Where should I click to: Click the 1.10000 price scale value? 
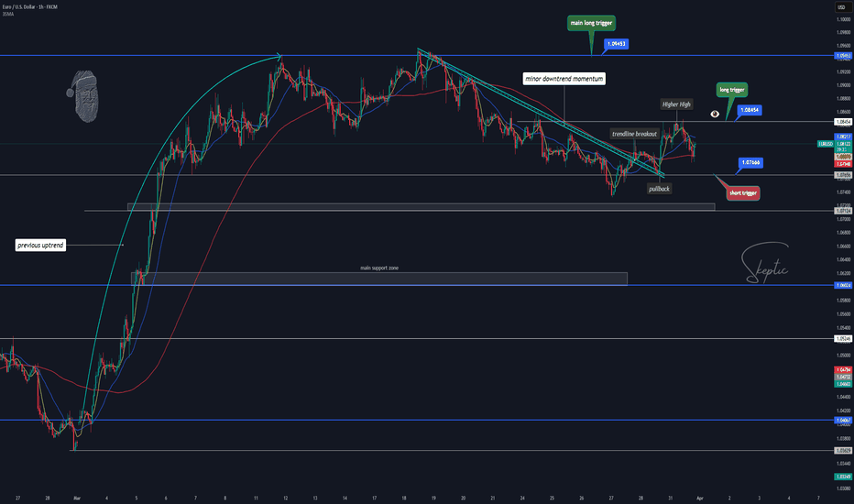coord(843,19)
